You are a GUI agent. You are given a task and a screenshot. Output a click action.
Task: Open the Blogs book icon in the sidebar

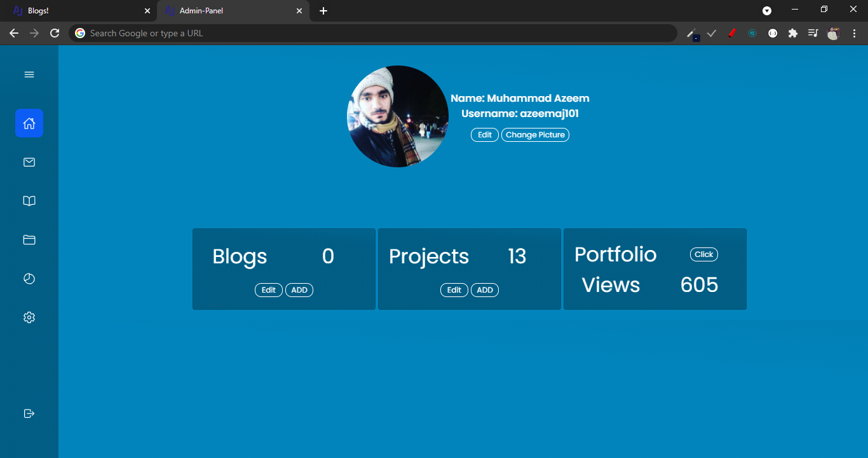point(29,201)
